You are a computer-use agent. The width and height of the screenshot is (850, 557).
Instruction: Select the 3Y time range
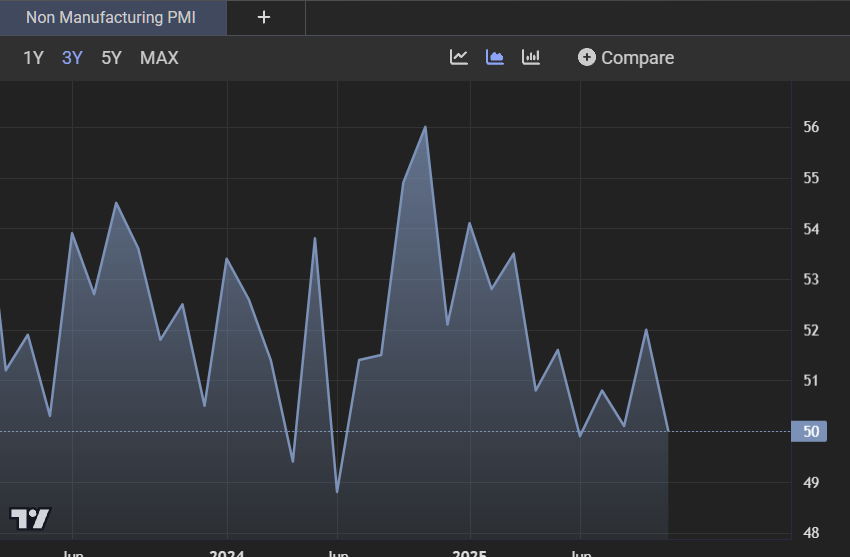(72, 58)
